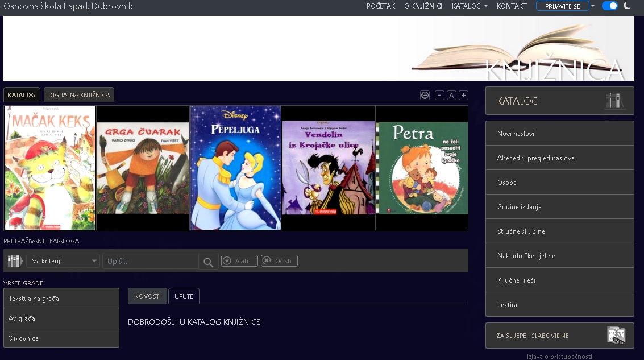Open O KNJIŽNICI page
The height and width of the screenshot is (360, 644).
423,6
